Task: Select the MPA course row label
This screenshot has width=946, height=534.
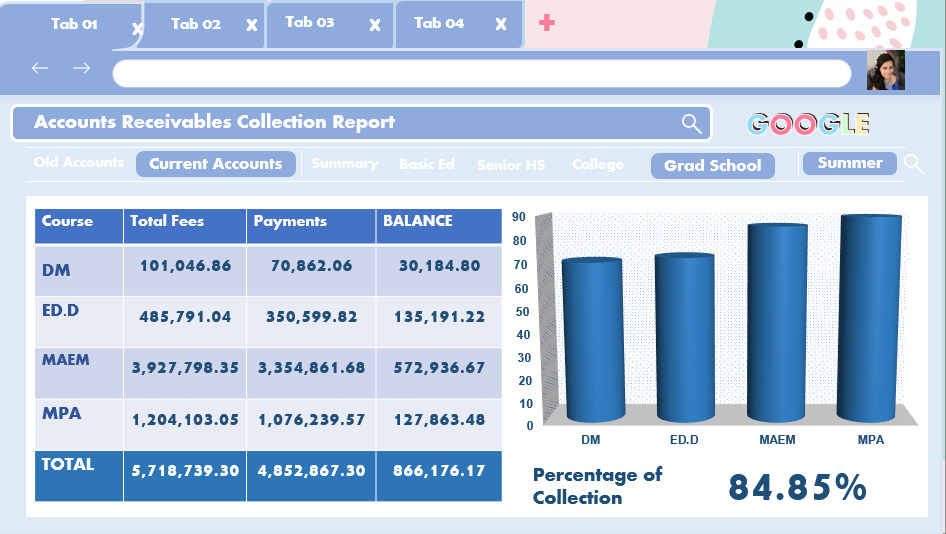Action: pos(62,413)
